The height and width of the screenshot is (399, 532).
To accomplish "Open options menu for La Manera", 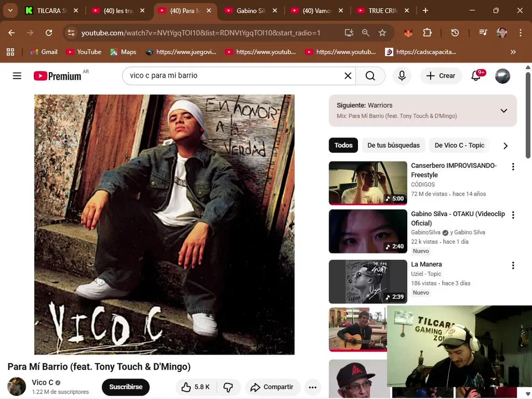I will pos(513,265).
